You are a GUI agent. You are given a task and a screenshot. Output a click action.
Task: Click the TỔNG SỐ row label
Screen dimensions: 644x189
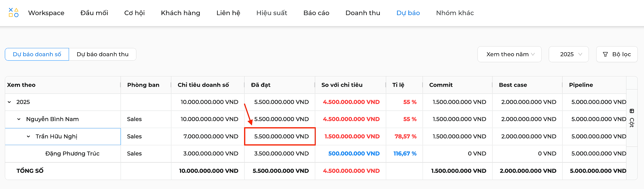click(30, 171)
